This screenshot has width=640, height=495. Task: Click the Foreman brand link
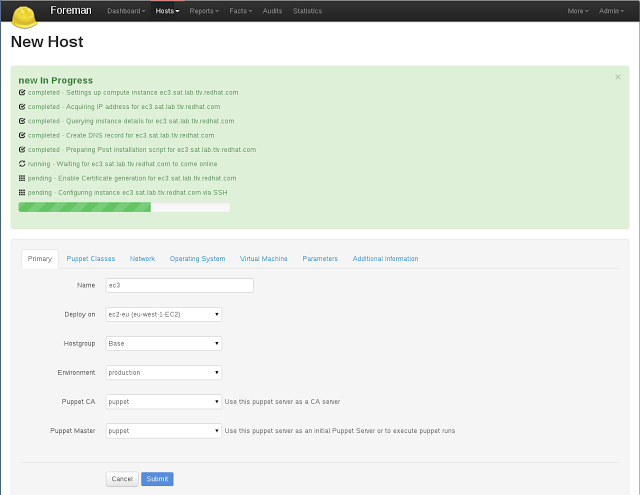pyautogui.click(x=71, y=10)
